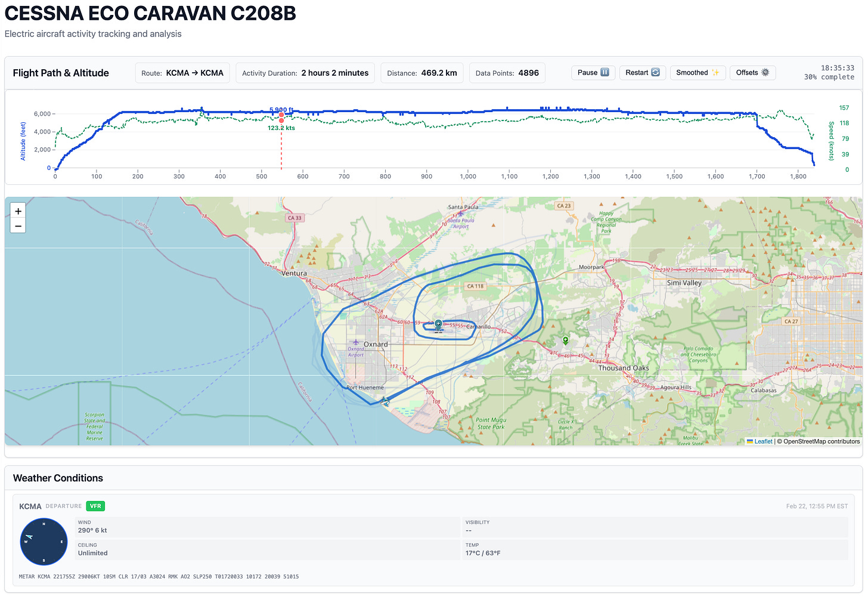Click the Simi Valley label on map
The width and height of the screenshot is (868, 597).
coord(684,283)
